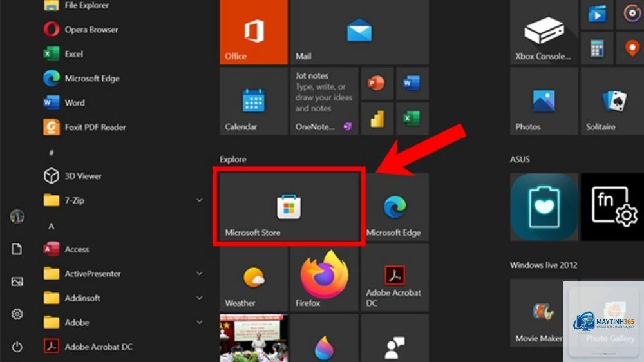Open the OneNote Jot notes tile
Viewport: 644px width, 362px height.
pos(324,101)
